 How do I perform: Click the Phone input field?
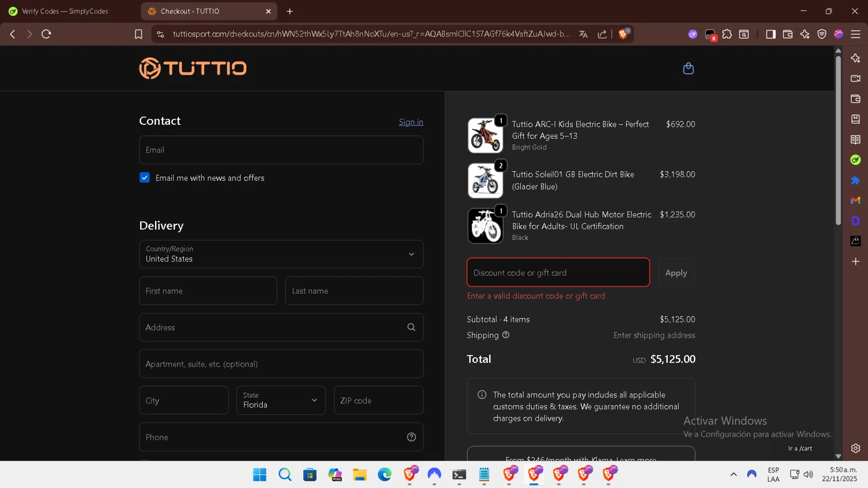(281, 437)
